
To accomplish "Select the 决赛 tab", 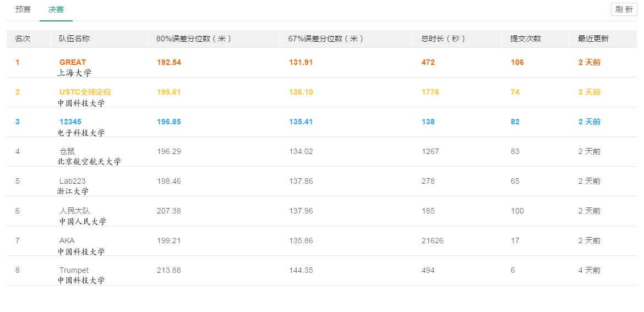I will [56, 10].
